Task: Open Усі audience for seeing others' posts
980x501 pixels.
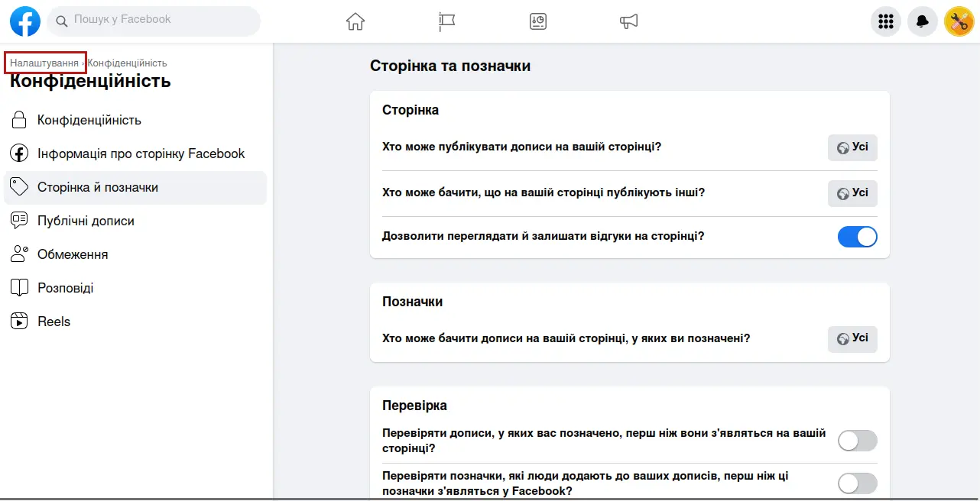Action: click(852, 193)
